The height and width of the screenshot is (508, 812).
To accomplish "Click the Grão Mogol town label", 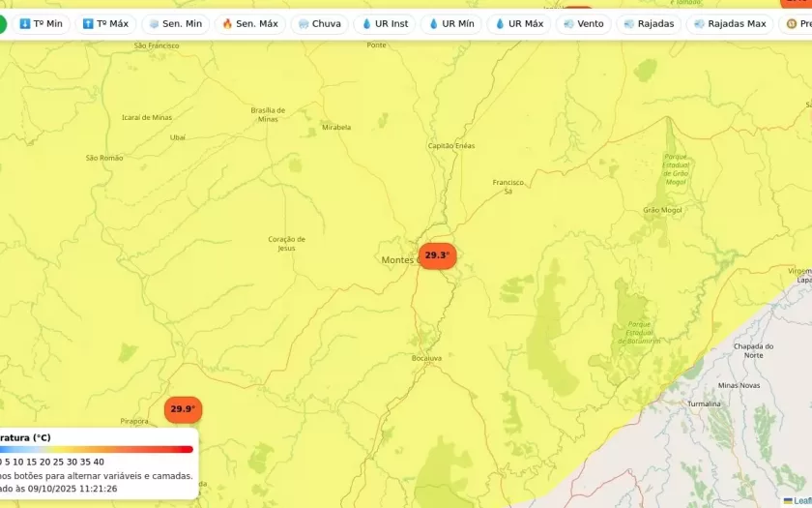I will tap(662, 210).
